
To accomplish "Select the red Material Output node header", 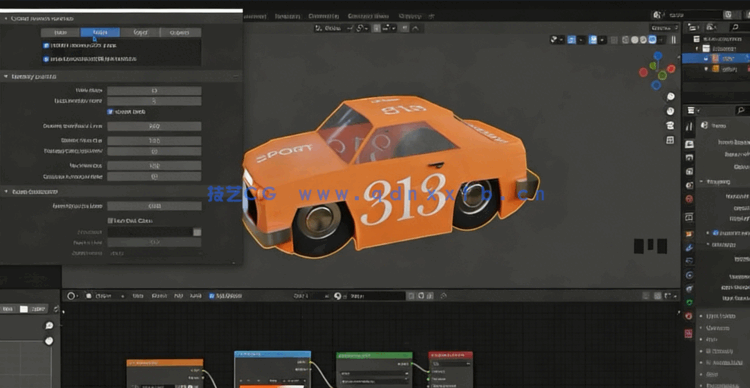I will [x=450, y=355].
